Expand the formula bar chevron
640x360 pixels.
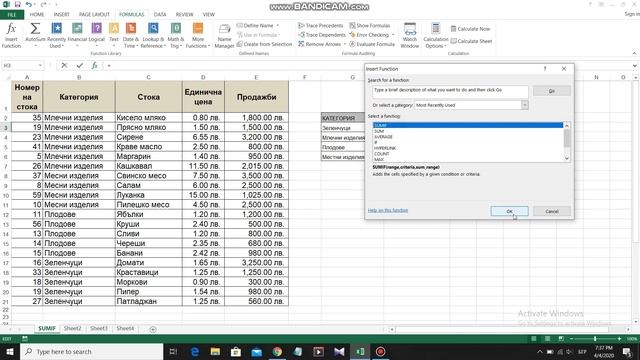click(635, 65)
